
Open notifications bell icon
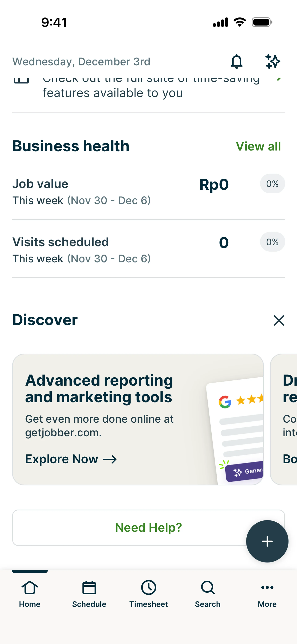point(236,61)
